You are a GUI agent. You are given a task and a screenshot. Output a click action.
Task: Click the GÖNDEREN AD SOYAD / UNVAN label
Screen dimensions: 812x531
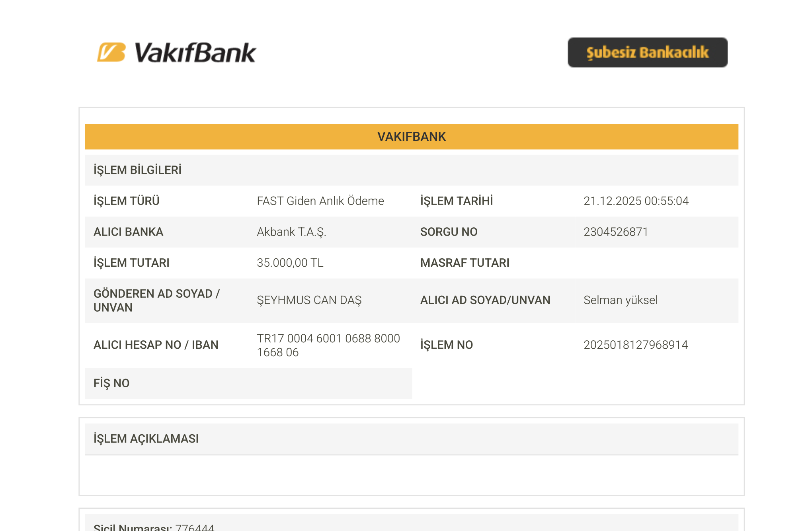tap(156, 301)
